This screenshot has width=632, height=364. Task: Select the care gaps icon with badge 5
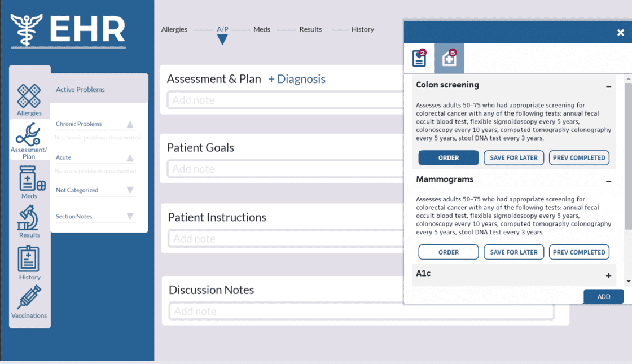pos(449,58)
